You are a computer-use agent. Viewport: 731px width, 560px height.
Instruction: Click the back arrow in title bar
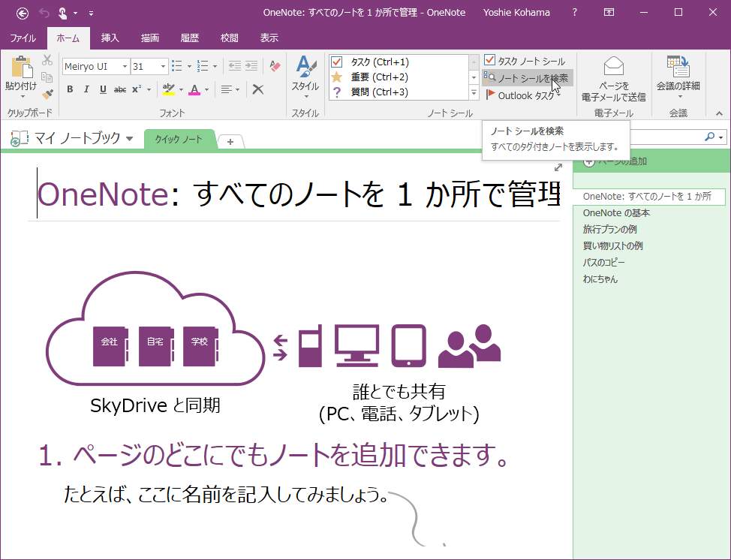click(23, 13)
